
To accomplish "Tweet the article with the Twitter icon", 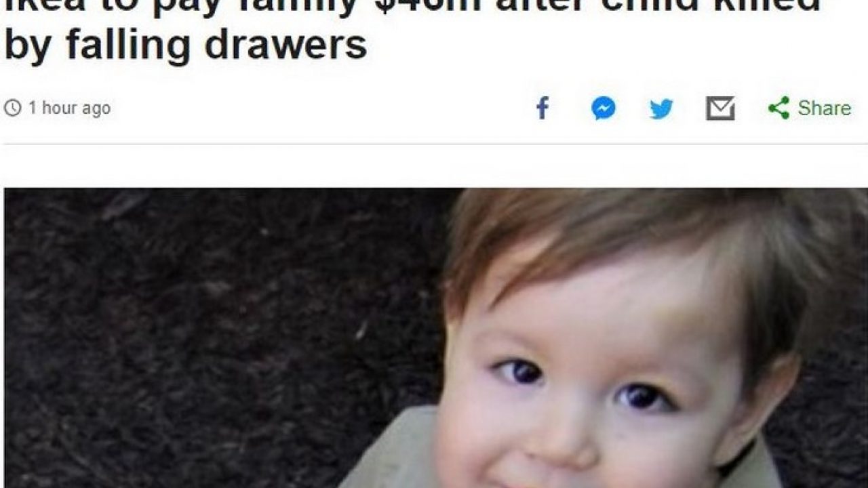I will pyautogui.click(x=661, y=108).
